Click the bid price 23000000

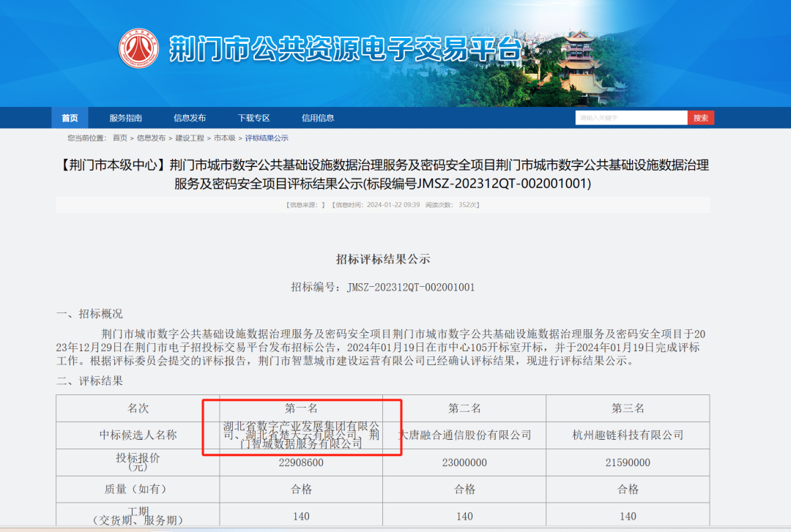(464, 462)
